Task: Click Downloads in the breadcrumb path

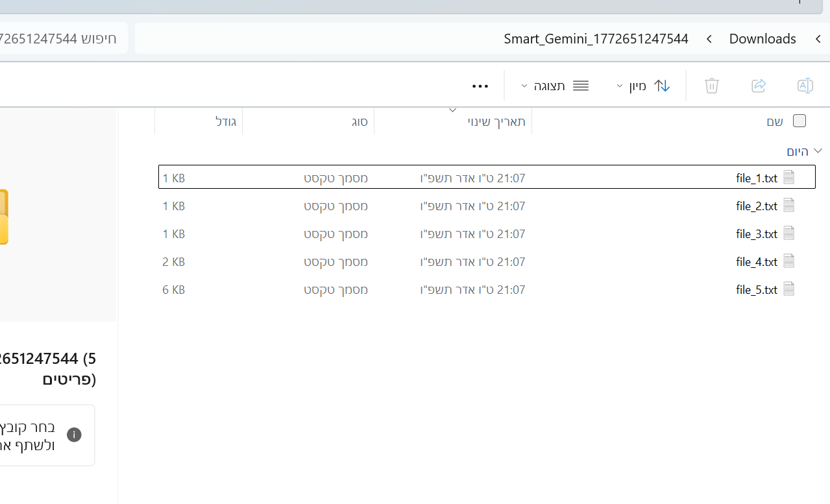Action: click(x=762, y=39)
